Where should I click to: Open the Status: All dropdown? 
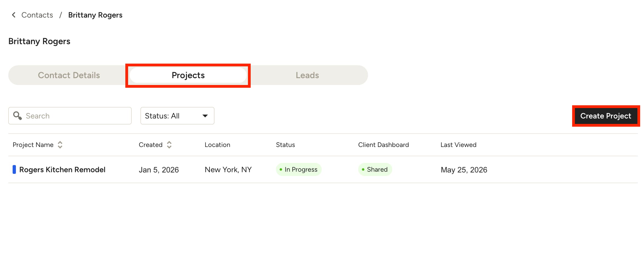[x=177, y=116]
